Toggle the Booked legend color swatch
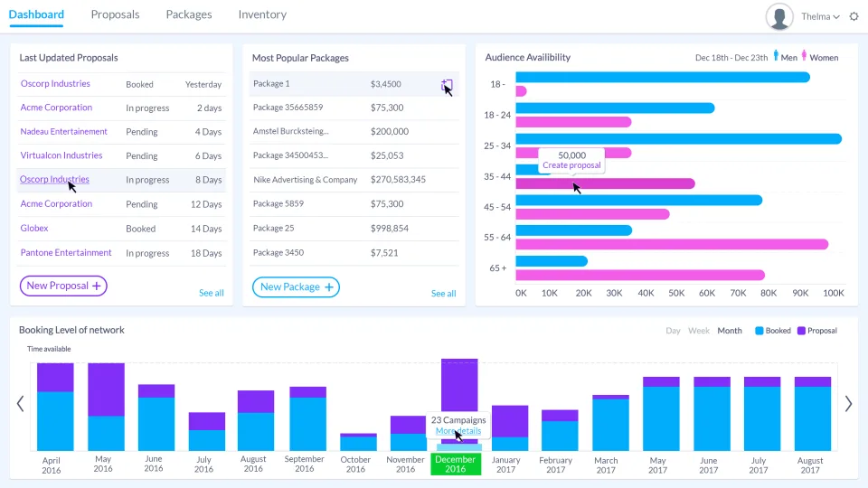The image size is (868, 488). click(759, 331)
